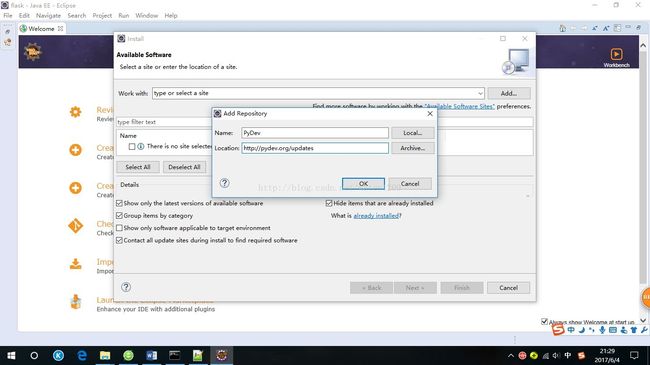Open help in Add Repository dialog
Viewport: 650px width, 365px height.
tap(224, 183)
